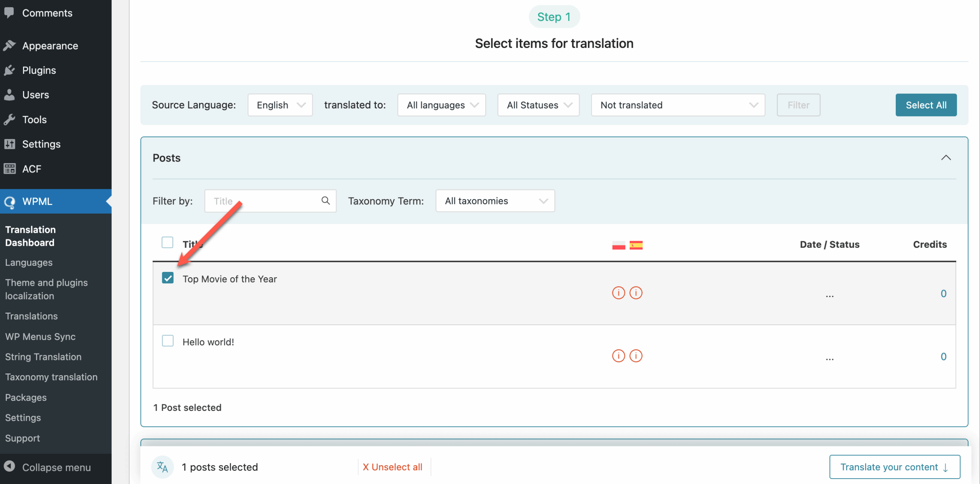Click the Date / Status column header
This screenshot has width=980, height=484.
coord(830,244)
